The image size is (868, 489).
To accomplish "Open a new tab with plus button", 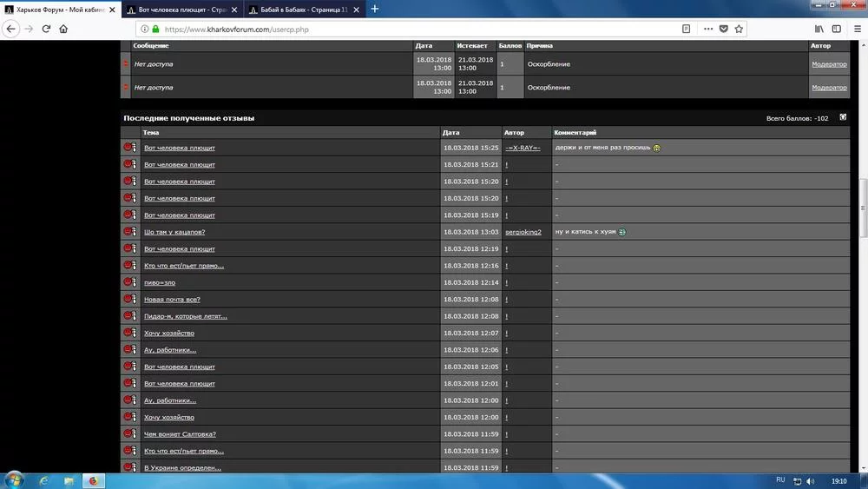I will [375, 9].
